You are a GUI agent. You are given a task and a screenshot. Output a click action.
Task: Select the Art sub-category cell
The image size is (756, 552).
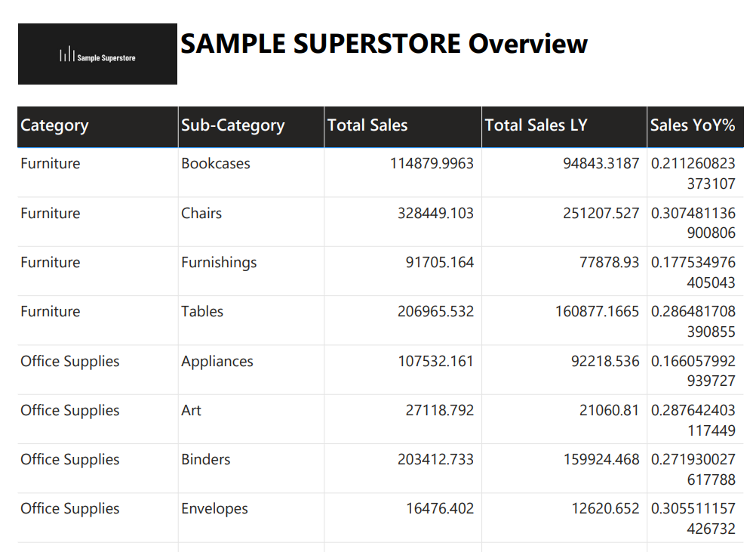[x=192, y=411]
